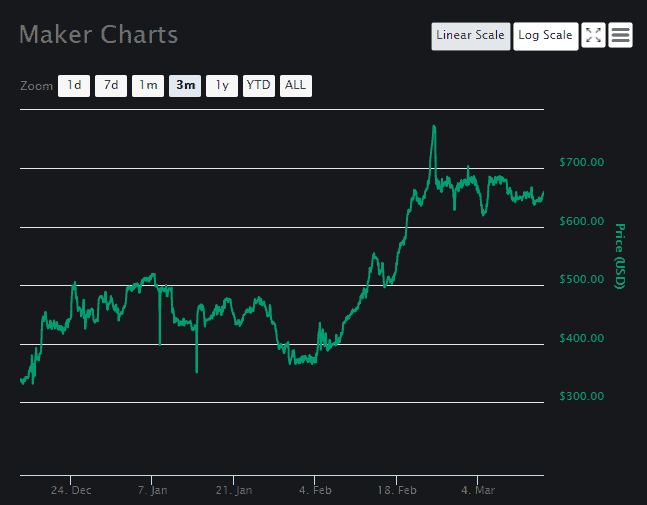Viewport: 647px width, 505px height.
Task: Click the 4. Mar date label
Action: click(478, 490)
